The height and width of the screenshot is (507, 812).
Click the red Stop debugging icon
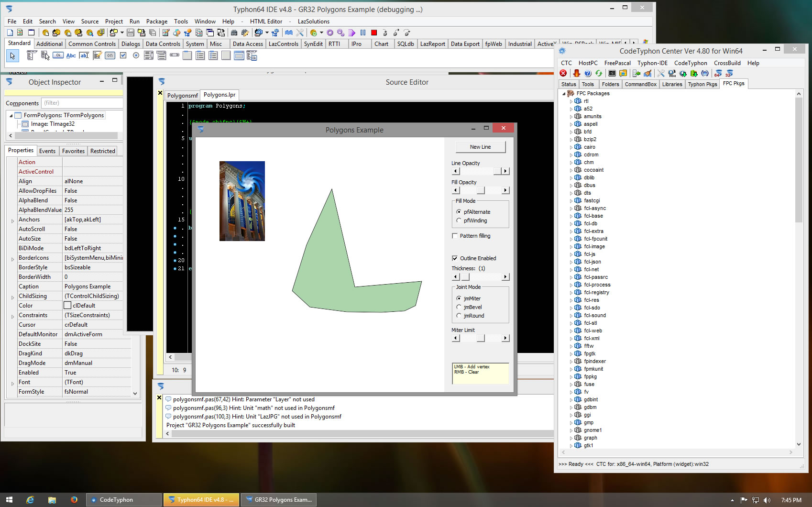374,33
